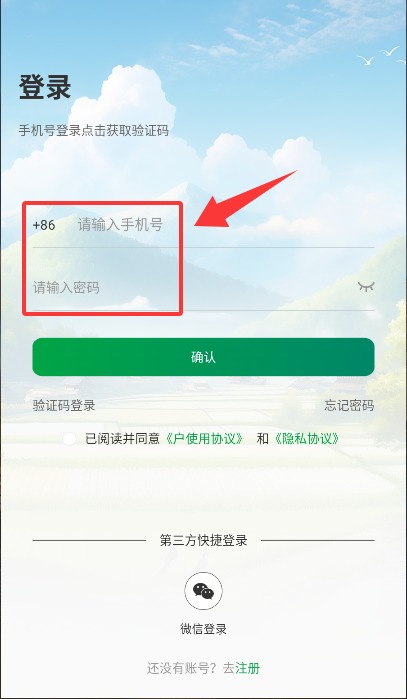Click the red arrow annotation

coord(245,199)
